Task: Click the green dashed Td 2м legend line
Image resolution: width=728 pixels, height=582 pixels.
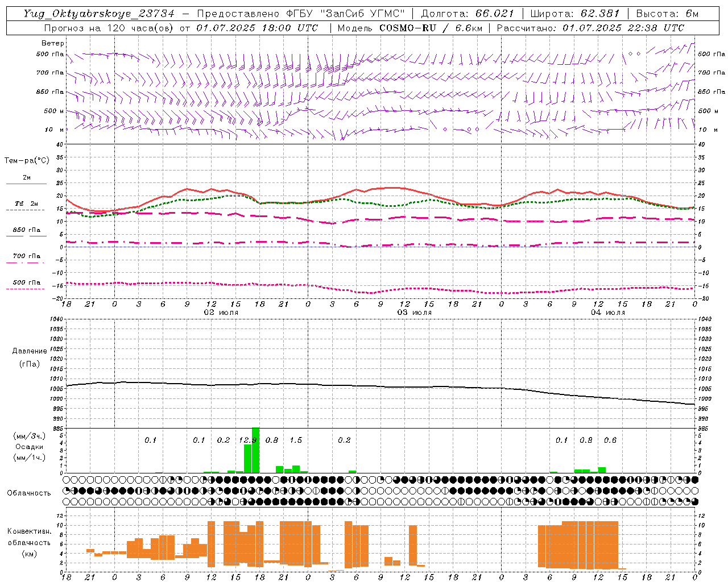Action: click(x=25, y=210)
